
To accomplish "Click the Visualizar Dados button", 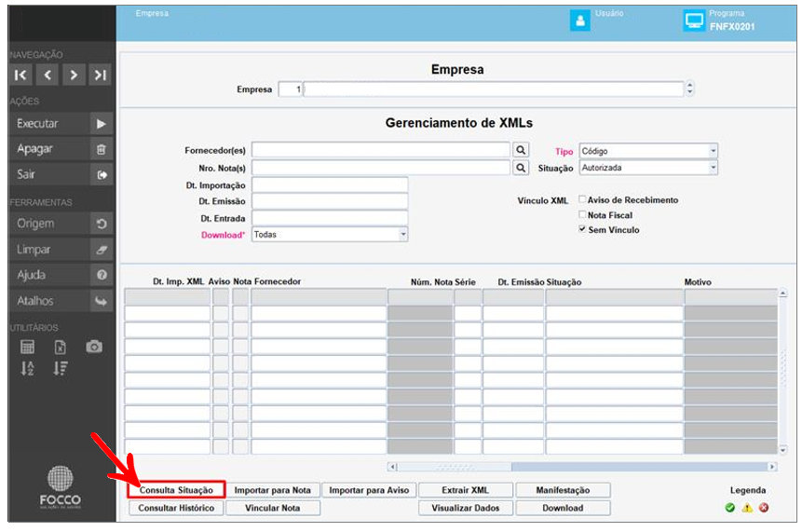I will tap(466, 508).
